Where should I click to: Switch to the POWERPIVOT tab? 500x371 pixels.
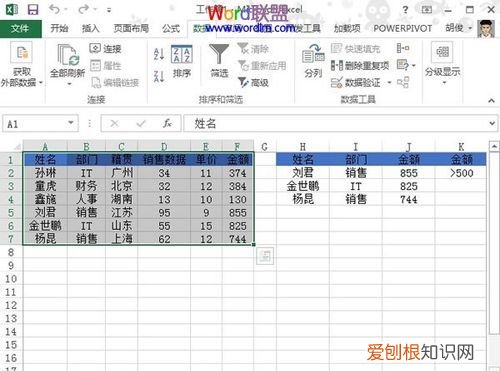click(x=402, y=28)
